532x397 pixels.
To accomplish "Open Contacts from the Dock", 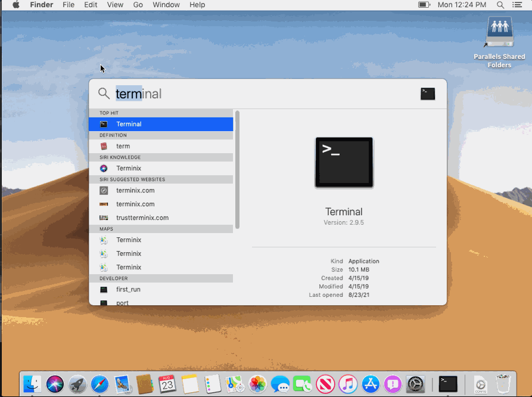I will (145, 384).
